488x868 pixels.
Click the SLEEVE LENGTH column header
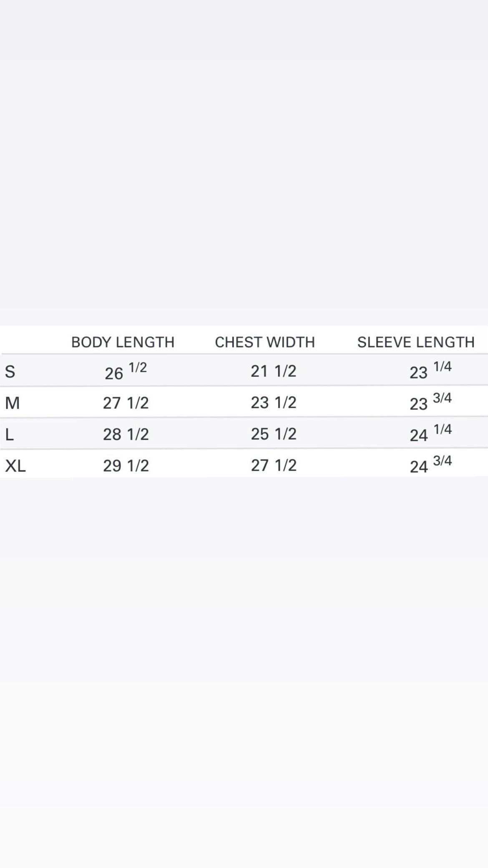[416, 342]
